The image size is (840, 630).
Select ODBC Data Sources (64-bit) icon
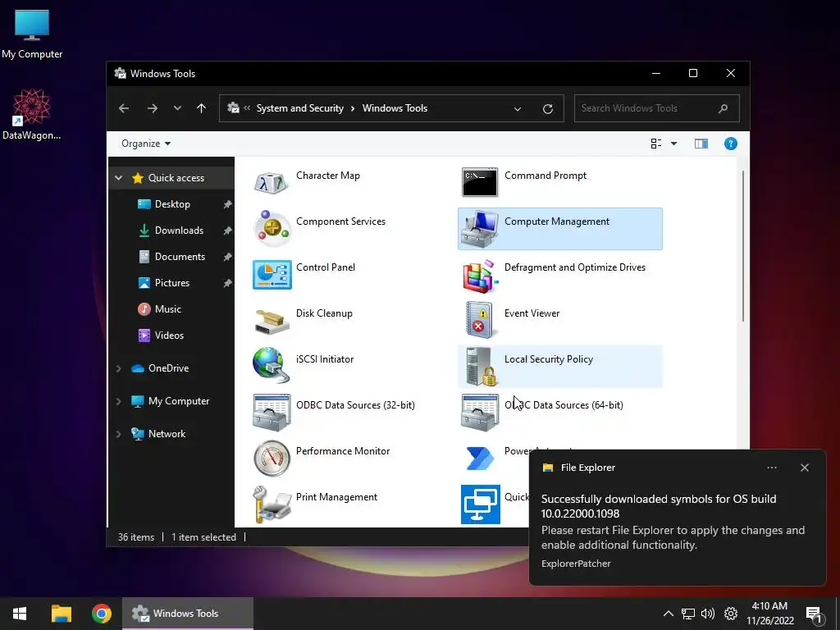pos(479,413)
